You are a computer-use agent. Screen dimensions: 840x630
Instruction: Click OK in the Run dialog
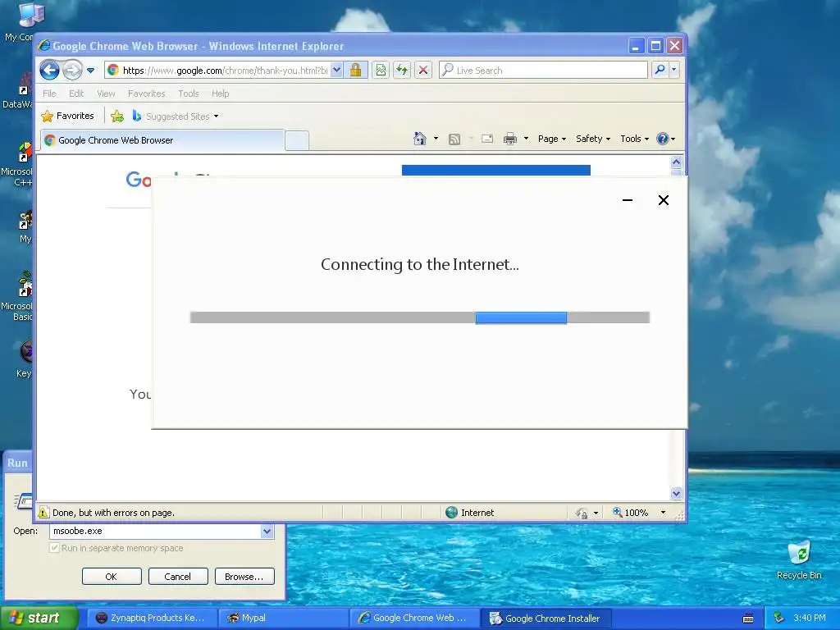(112, 577)
